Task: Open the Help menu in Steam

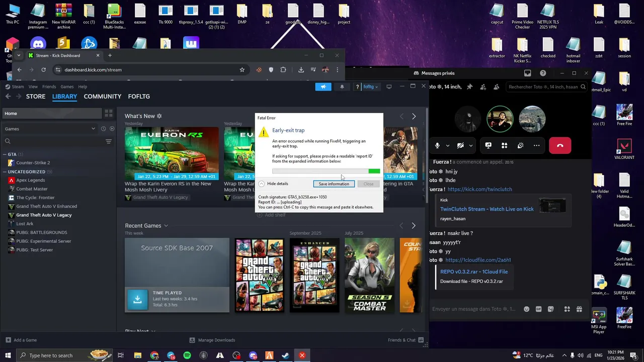Action: pyautogui.click(x=83, y=86)
